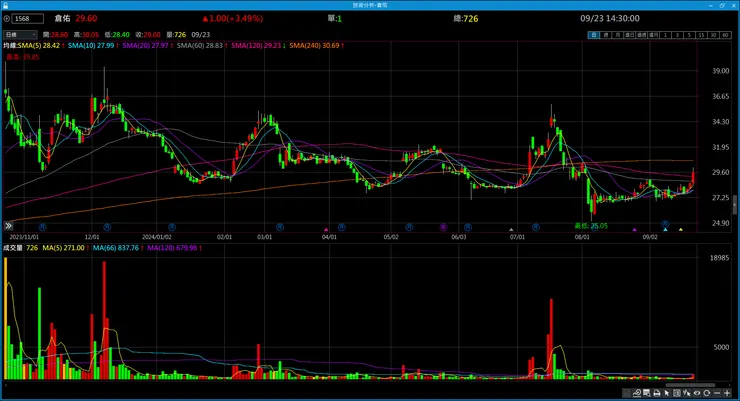Click the horizontal scrollbar thumb below volume chart
This screenshot has height=401, width=740.
click(x=690, y=385)
